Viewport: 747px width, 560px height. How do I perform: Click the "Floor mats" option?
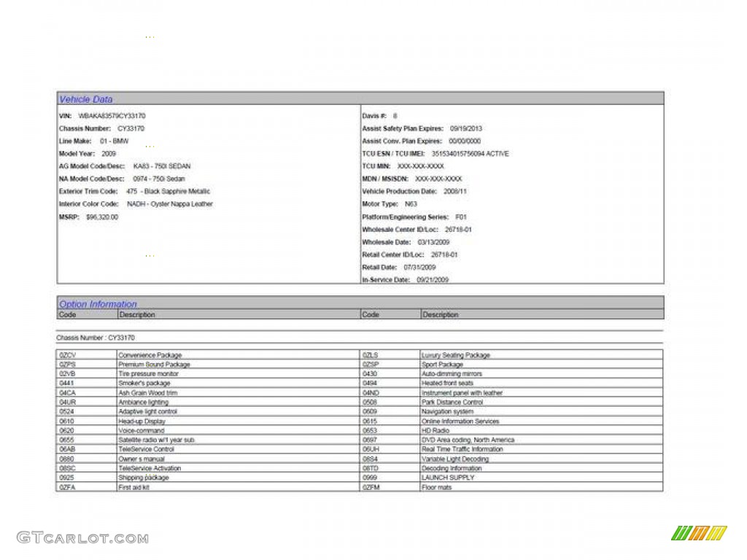click(436, 488)
